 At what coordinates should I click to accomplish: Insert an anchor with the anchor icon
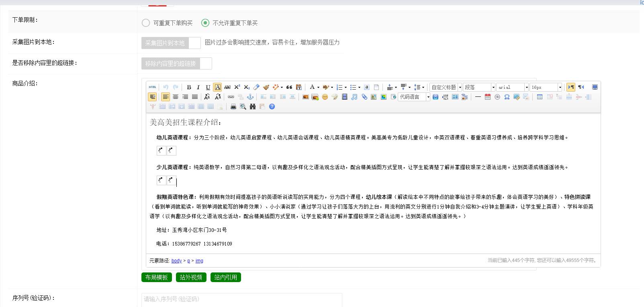(x=250, y=97)
